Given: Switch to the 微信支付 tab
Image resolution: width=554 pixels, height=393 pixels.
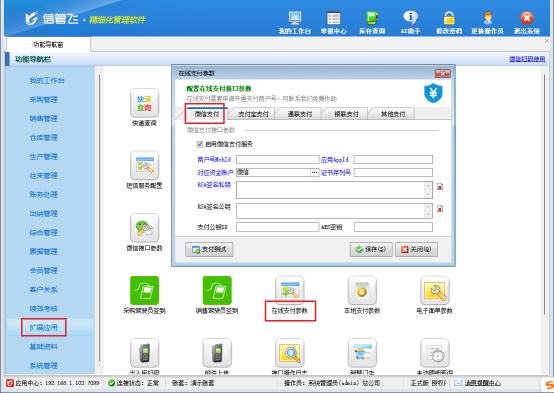Looking at the screenshot, I should [207, 114].
